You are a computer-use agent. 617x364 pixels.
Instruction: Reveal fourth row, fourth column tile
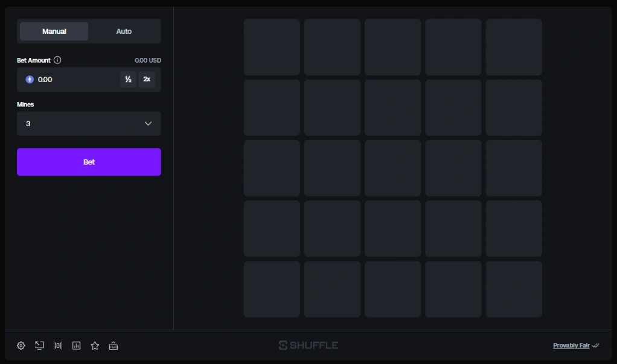pos(453,229)
